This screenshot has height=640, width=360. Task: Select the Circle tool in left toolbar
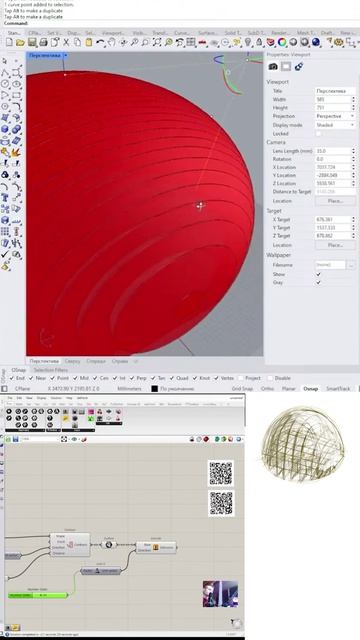[x=5, y=84]
